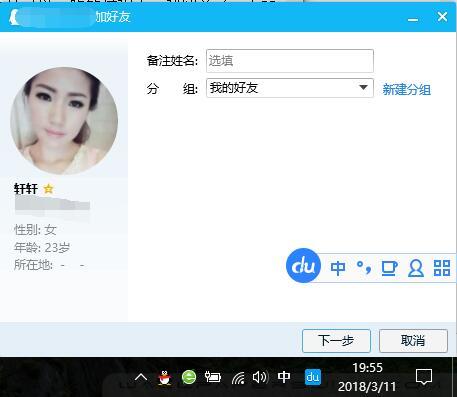Screen dimensions: 457x397
Task: Open the Windows notification center icon
Action: 424,377
